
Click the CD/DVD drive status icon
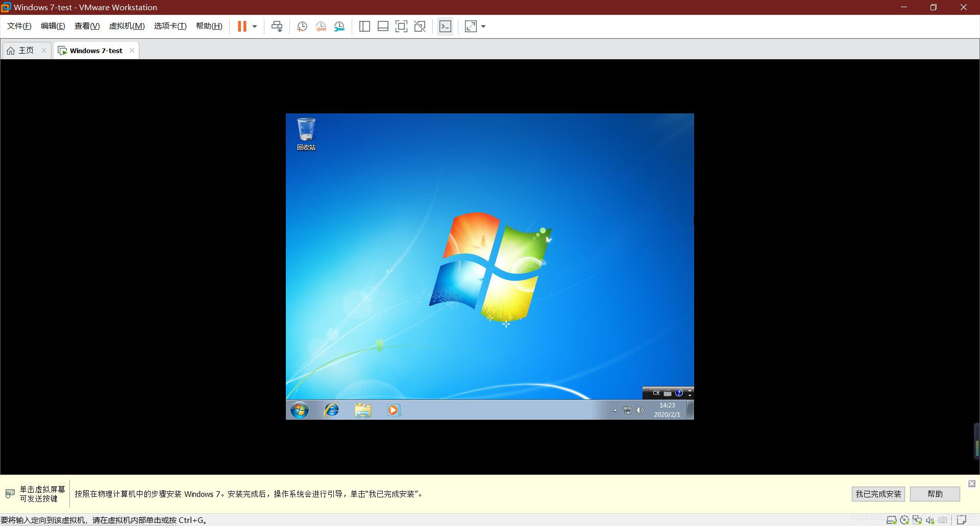pos(904,520)
